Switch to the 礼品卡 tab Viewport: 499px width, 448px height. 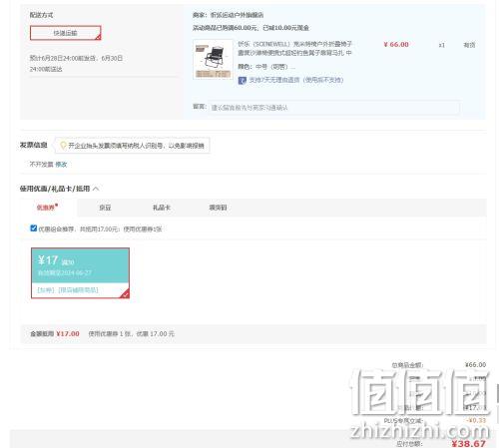[162, 208]
